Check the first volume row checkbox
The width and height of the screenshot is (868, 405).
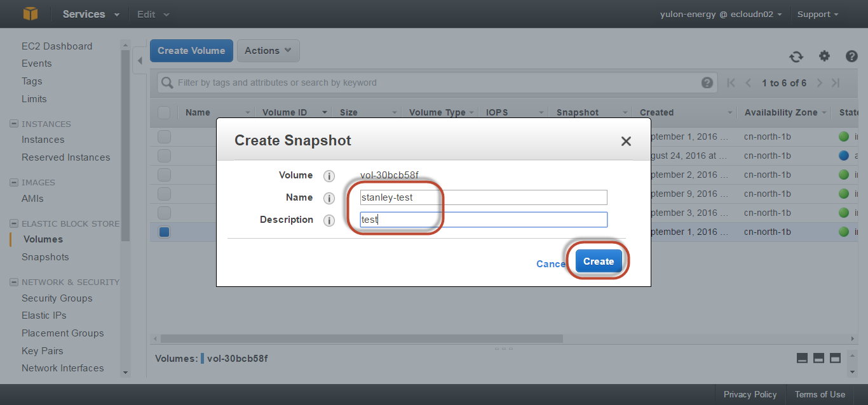pyautogui.click(x=165, y=136)
